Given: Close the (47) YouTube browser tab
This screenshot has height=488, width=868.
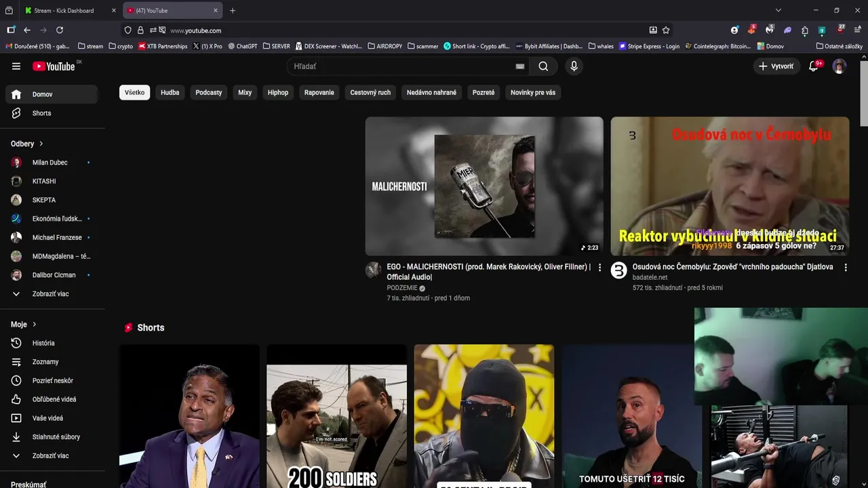Looking at the screenshot, I should point(216,10).
